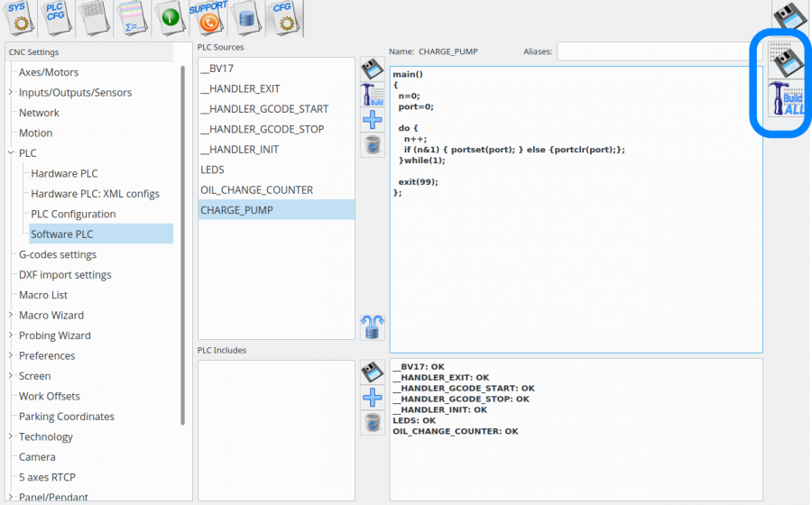812x505 pixels.
Task: Click the green info toolbar icon
Action: pos(171,17)
